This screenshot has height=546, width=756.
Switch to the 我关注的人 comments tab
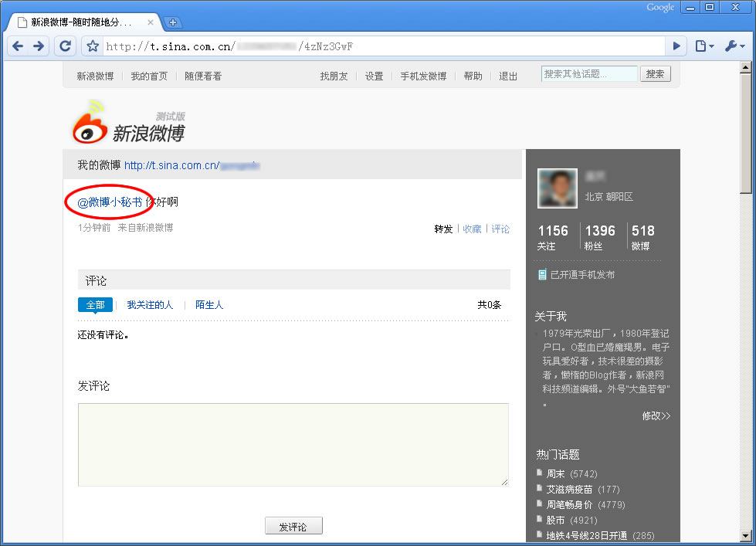click(x=150, y=305)
